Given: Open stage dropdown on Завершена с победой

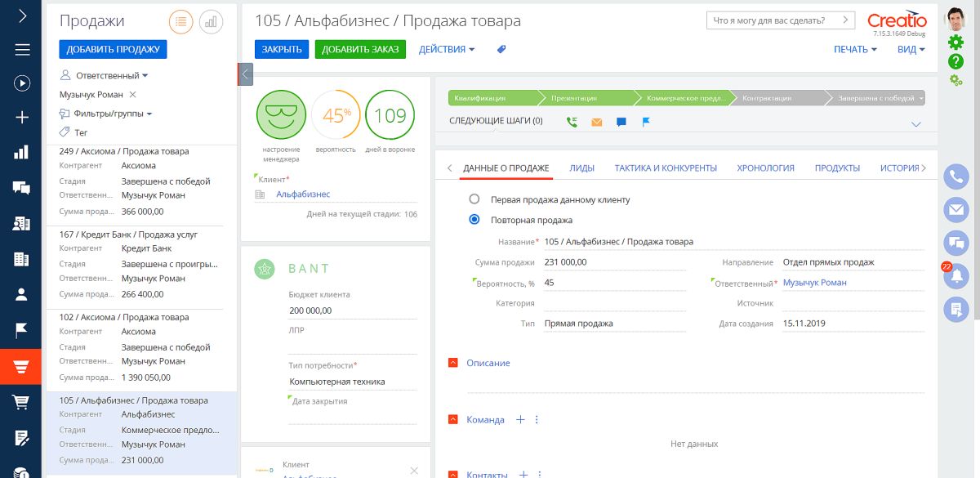Looking at the screenshot, I should tap(921, 98).
